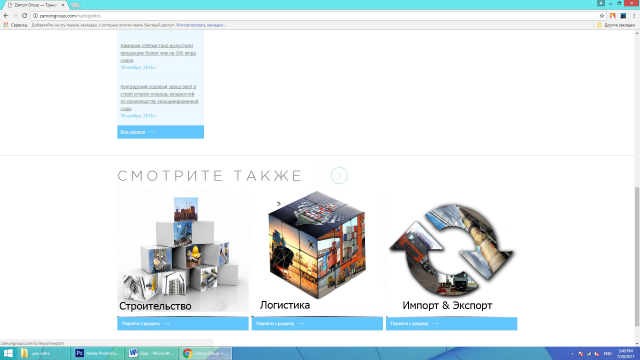Open a new browser tab
640x360 pixels.
click(75, 5)
